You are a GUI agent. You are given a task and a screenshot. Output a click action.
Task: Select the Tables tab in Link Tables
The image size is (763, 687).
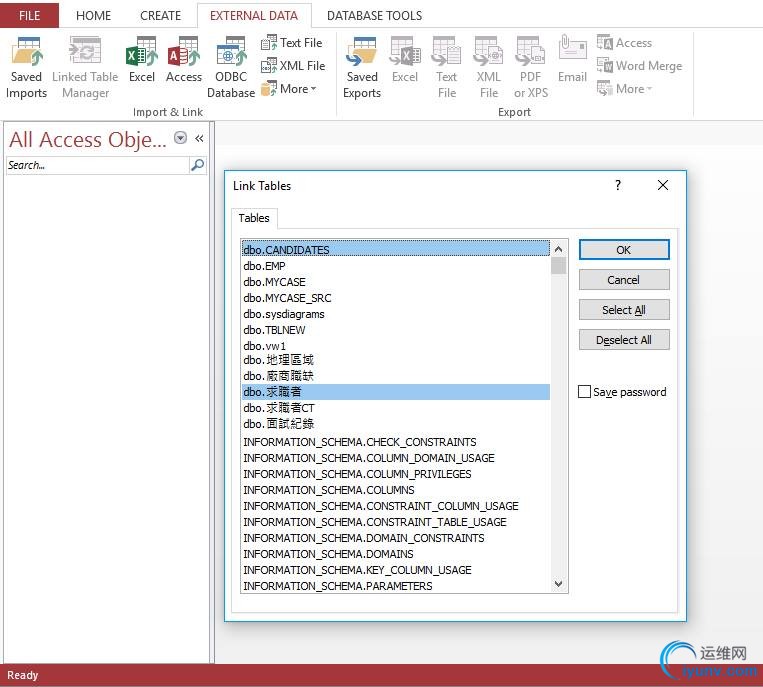point(254,218)
